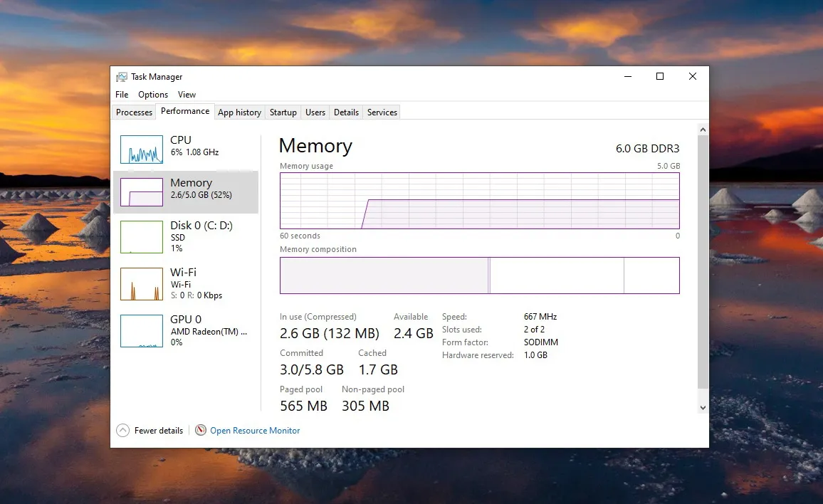This screenshot has height=504, width=823.
Task: Switch to the Users tab
Action: [315, 112]
